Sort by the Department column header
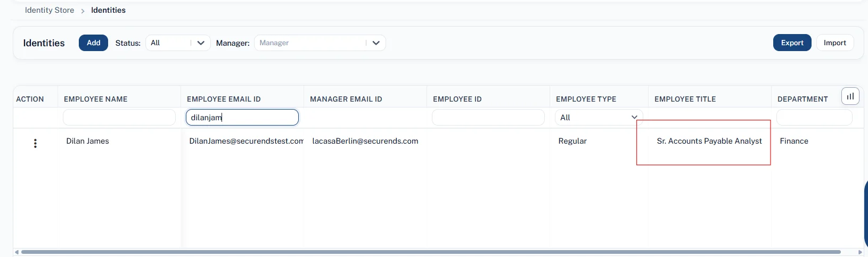Screen dimensions: 868x257 (x=803, y=99)
